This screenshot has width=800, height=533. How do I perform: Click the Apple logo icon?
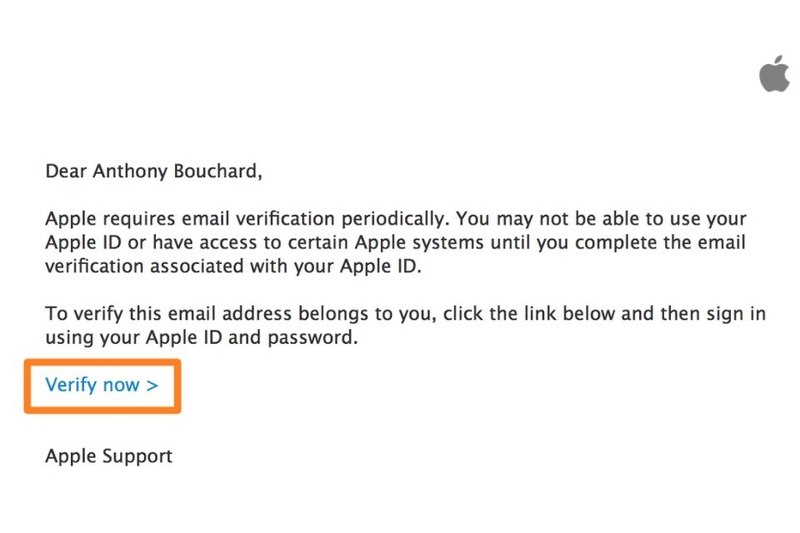(773, 74)
